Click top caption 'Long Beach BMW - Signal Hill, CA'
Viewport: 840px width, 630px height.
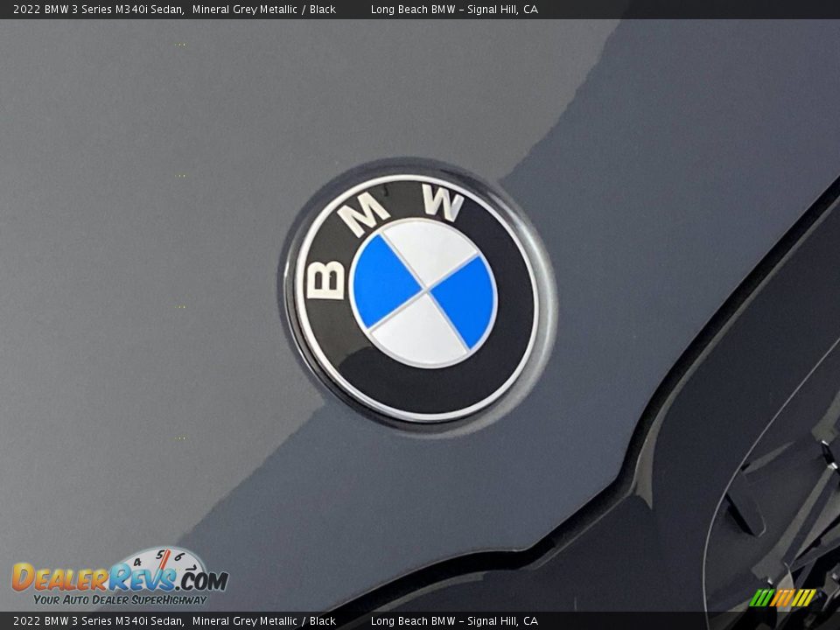click(x=454, y=9)
